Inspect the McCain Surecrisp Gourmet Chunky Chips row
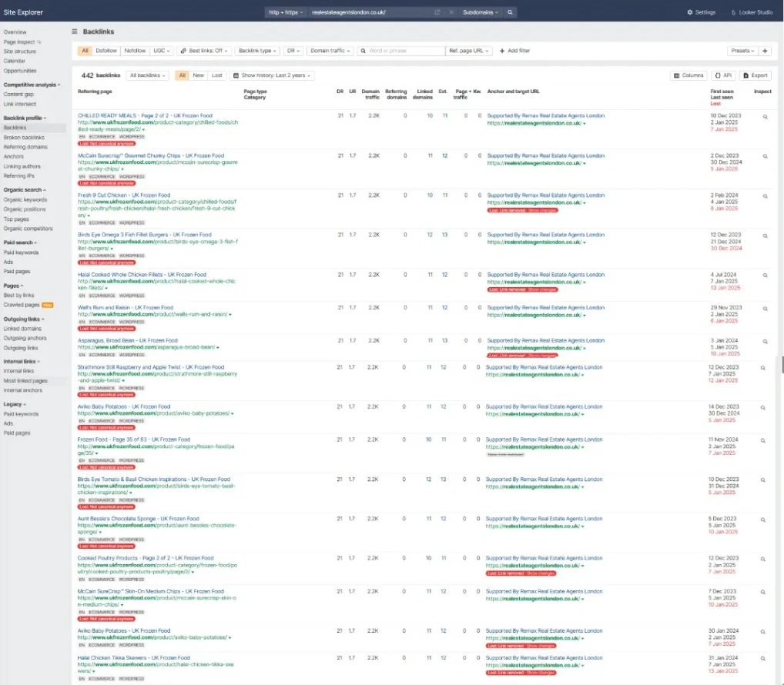Image resolution: width=784 pixels, height=685 pixels. pyautogui.click(x=765, y=156)
